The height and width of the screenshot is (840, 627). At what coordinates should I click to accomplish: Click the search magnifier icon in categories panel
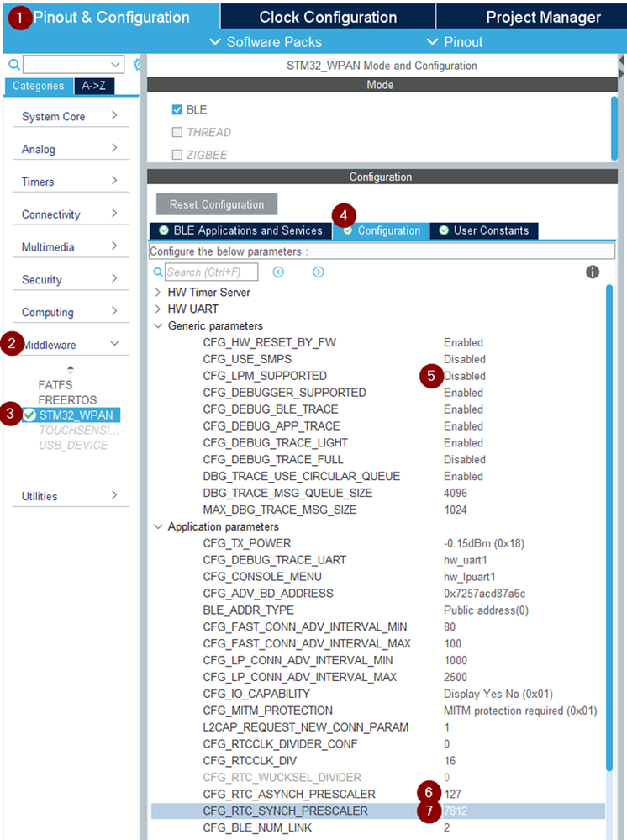click(x=14, y=65)
